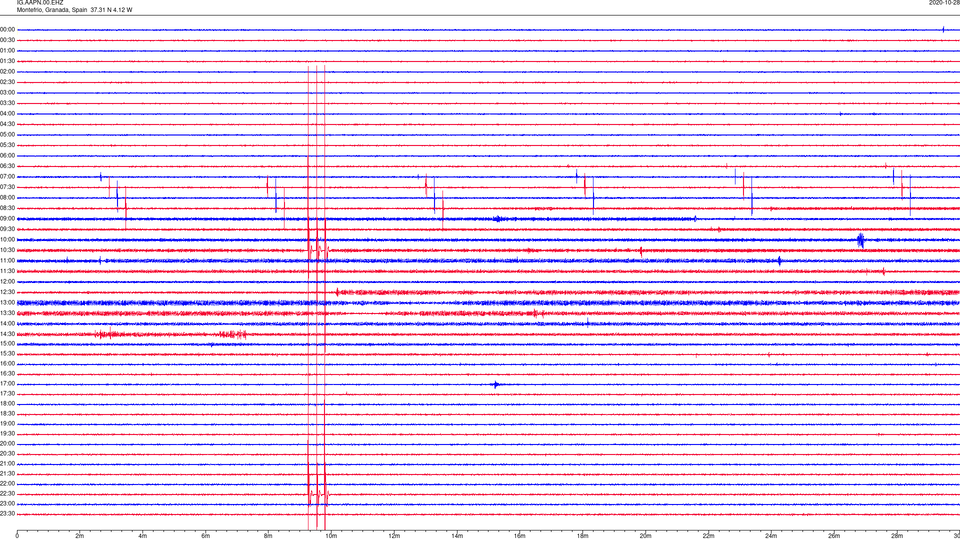Viewport: 960px width, 540px height.
Task: Click the 22m axis label
Action: point(708,536)
